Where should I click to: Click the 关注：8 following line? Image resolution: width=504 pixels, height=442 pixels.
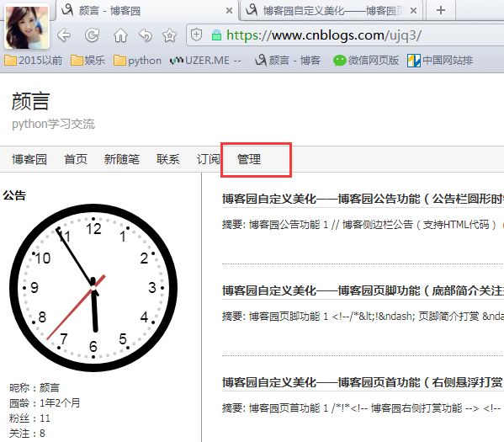pos(27,434)
